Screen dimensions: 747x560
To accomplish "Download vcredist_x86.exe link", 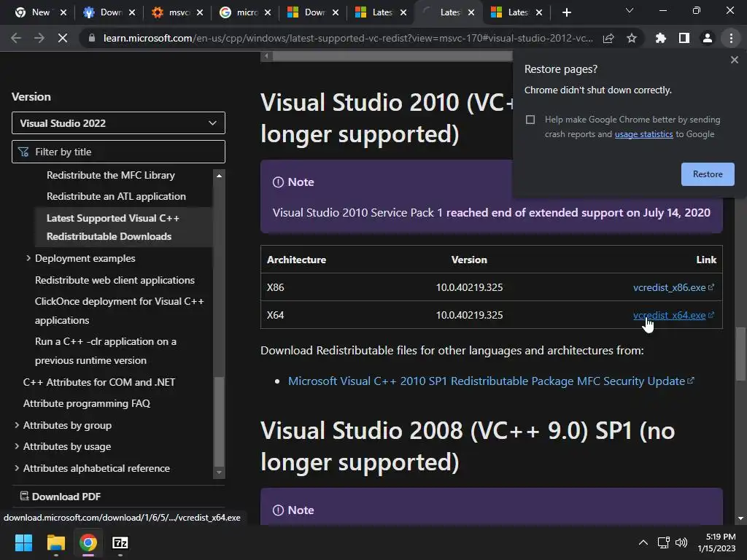I will pos(670,287).
